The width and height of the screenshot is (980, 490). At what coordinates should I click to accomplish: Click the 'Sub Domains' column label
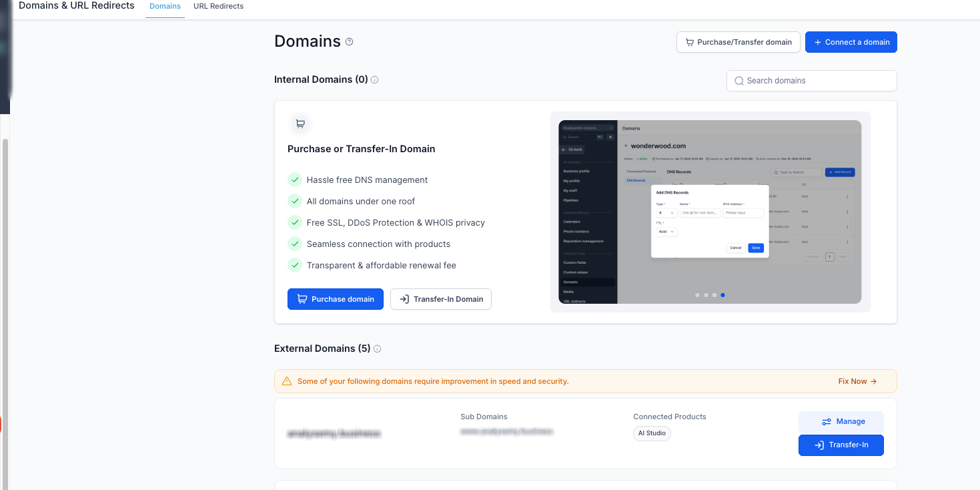point(484,417)
